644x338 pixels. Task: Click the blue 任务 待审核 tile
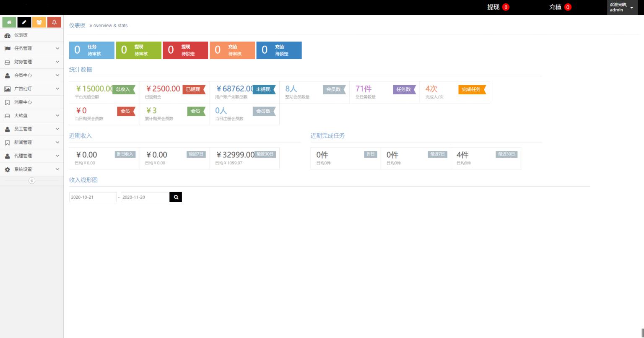tap(92, 50)
